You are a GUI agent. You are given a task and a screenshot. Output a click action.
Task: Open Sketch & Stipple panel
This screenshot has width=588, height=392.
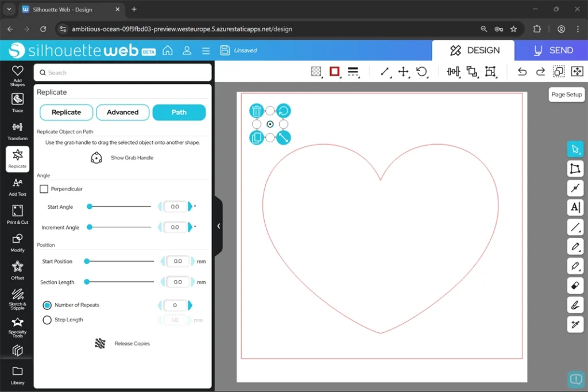pyautogui.click(x=17, y=297)
